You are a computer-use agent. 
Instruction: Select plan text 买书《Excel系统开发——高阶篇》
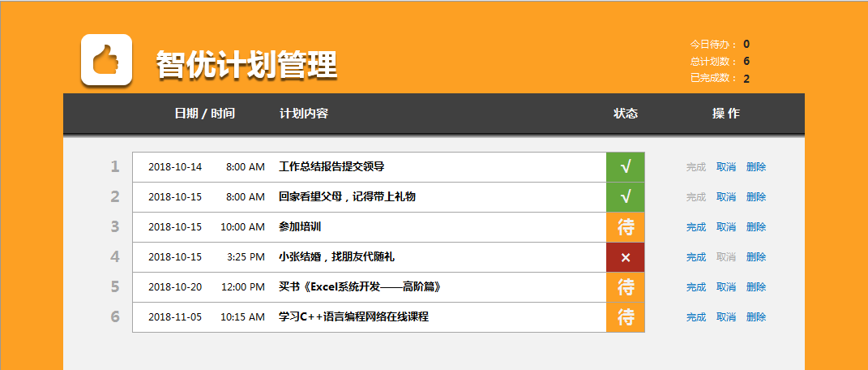click(x=362, y=287)
